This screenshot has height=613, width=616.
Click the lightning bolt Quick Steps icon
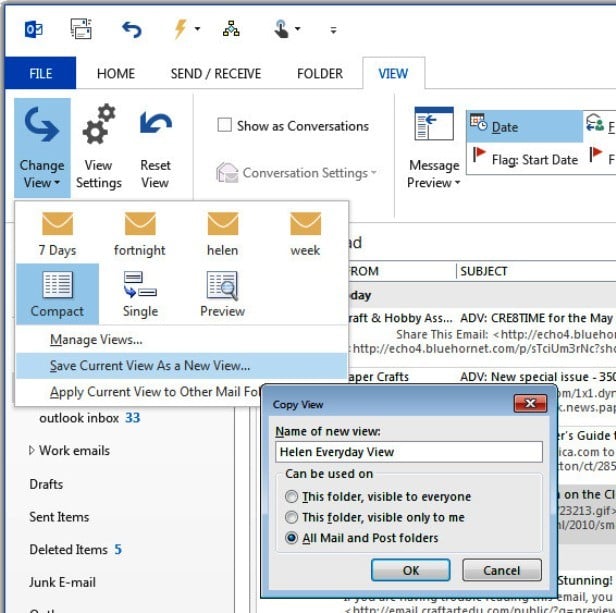coord(180,29)
